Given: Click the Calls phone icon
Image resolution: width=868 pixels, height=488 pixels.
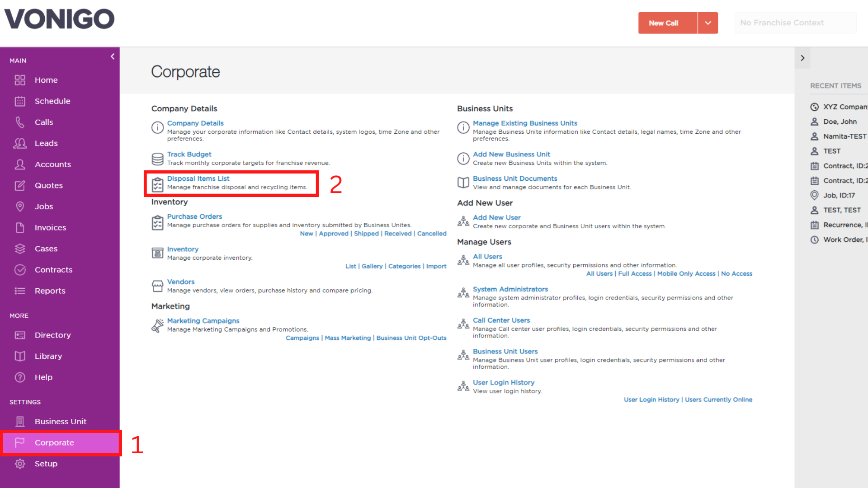Looking at the screenshot, I should (x=20, y=122).
